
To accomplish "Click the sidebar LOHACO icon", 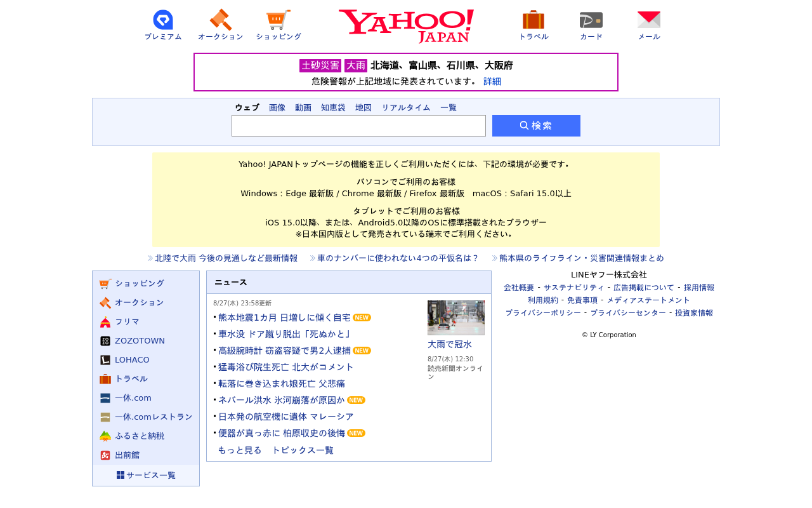I will tap(105, 360).
